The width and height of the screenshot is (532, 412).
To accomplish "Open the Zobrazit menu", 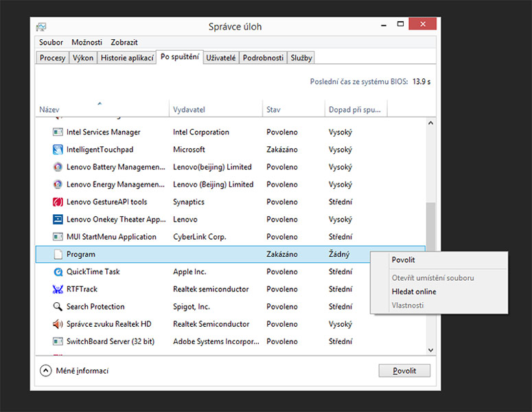I will point(124,43).
